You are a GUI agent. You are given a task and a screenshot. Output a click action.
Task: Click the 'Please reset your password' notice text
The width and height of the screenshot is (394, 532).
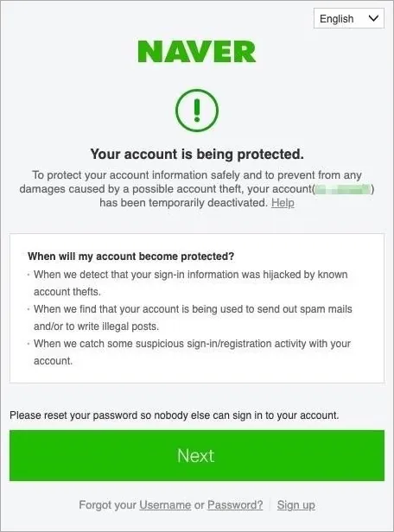point(174,415)
